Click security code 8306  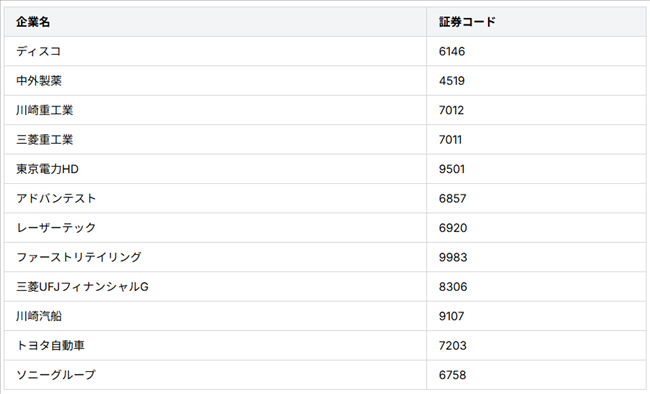(453, 287)
